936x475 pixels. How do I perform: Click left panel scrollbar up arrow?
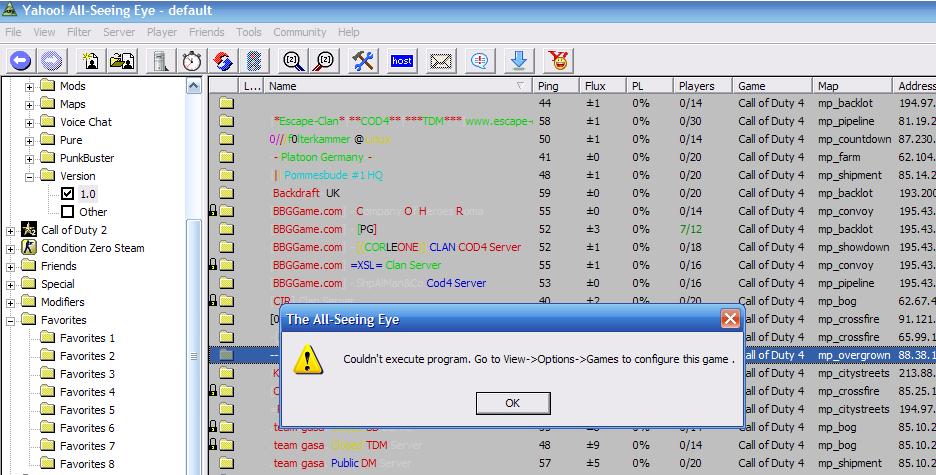(x=194, y=87)
